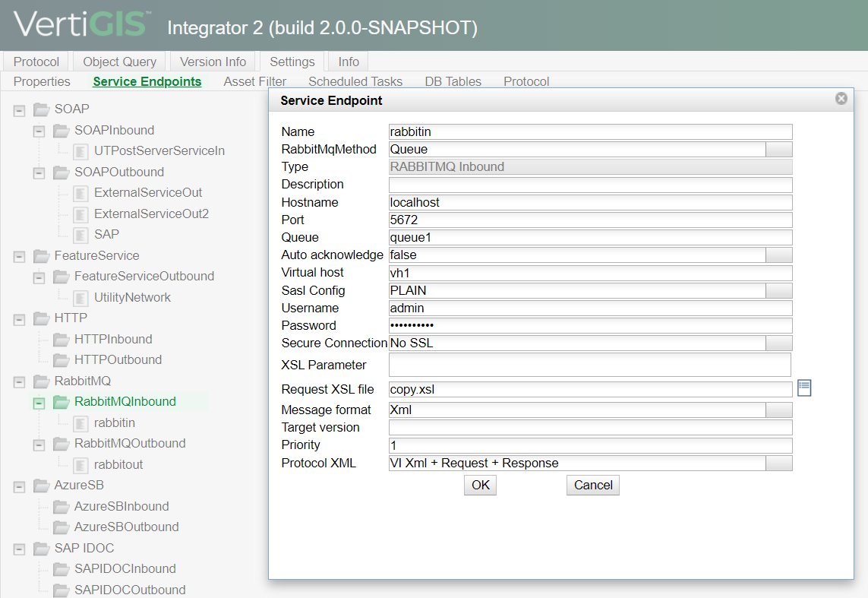Click the green RabbitMQInbound folder icon
The height and width of the screenshot is (598, 868).
click(x=62, y=402)
